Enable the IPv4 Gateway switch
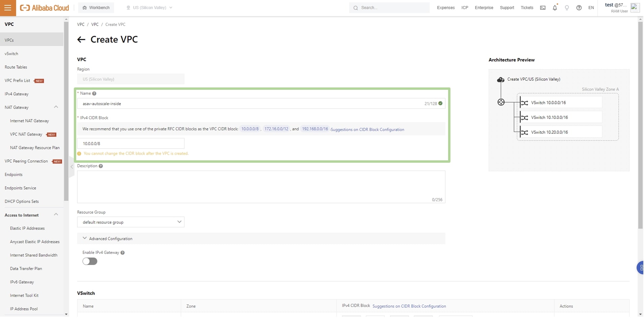This screenshot has width=644, height=318. coord(89,261)
